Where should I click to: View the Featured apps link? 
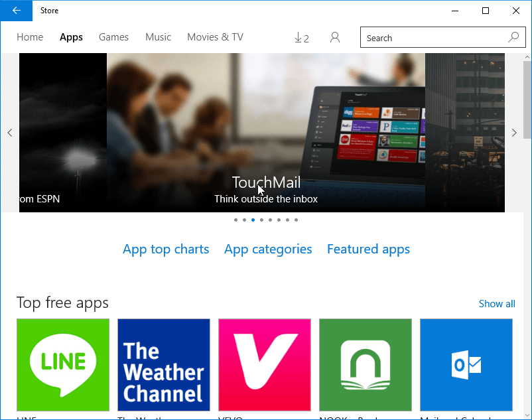pos(368,249)
